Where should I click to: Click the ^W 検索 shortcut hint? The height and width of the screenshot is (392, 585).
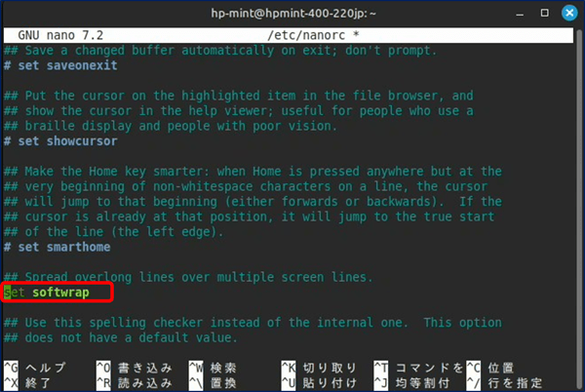[x=213, y=368]
